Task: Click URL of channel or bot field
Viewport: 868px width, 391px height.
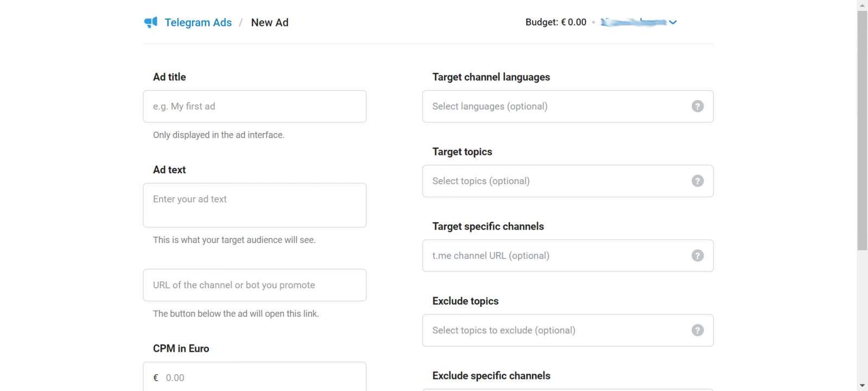Action: point(254,285)
